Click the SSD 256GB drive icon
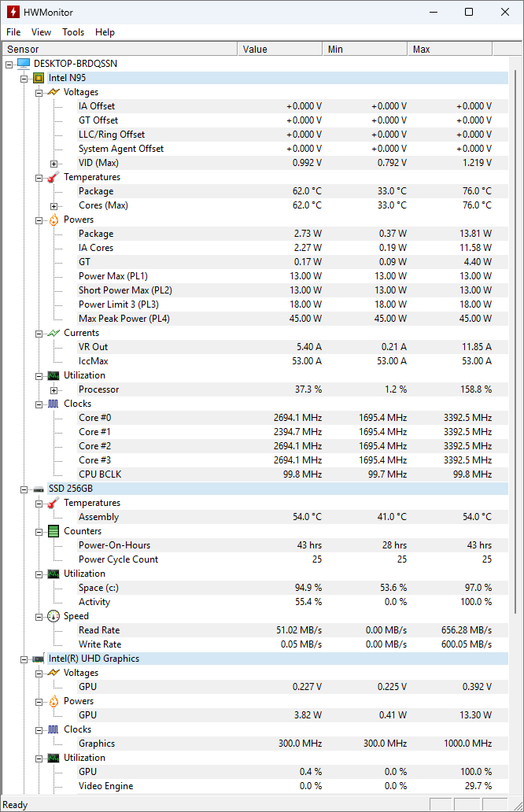Image resolution: width=524 pixels, height=812 pixels. (39, 489)
